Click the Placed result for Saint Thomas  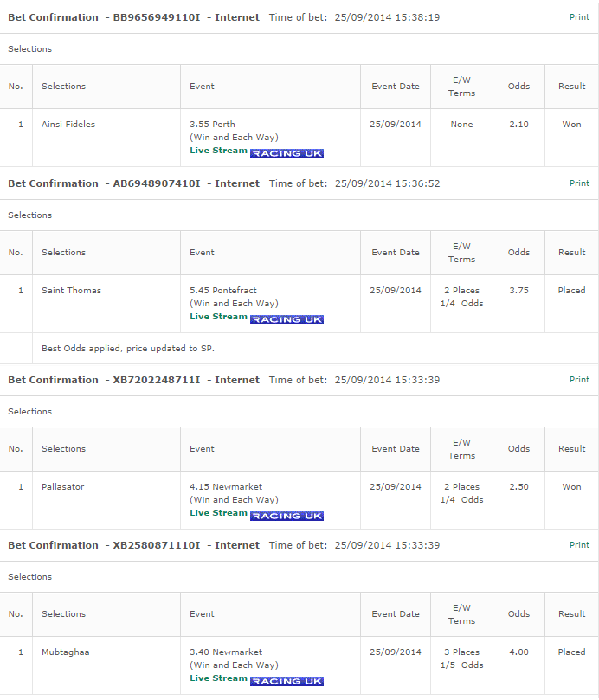click(x=572, y=290)
